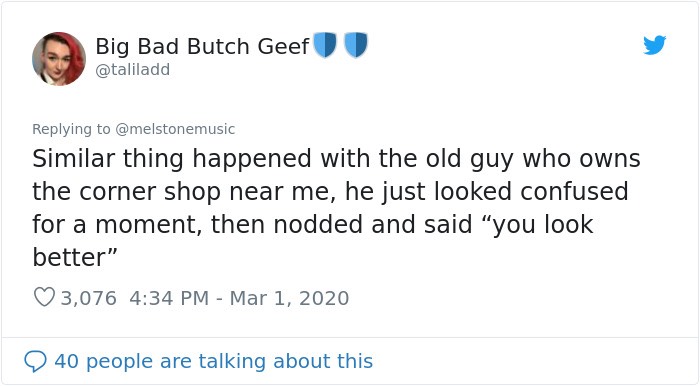Open Big Bad Butch Geef's profile name
Image resolution: width=700 pixels, height=386 pixels.
tap(202, 46)
